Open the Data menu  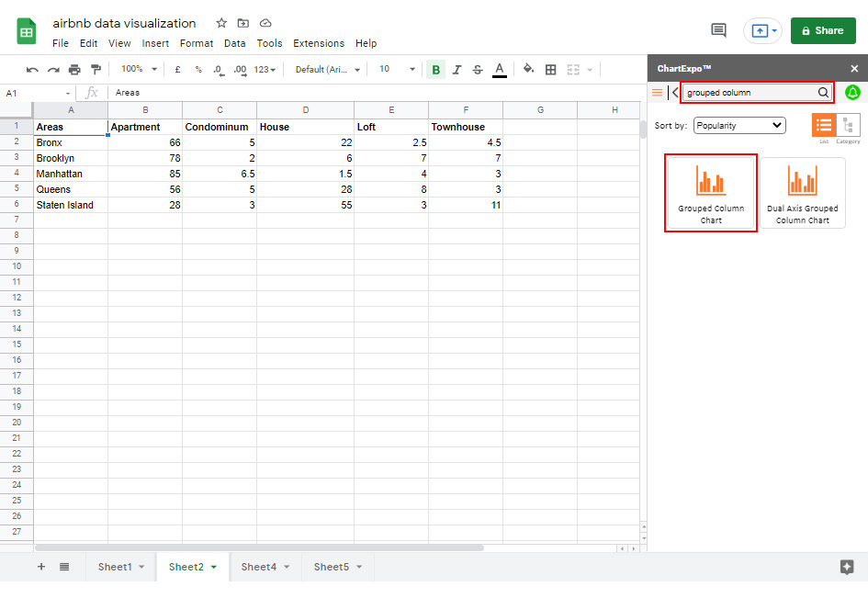[235, 43]
